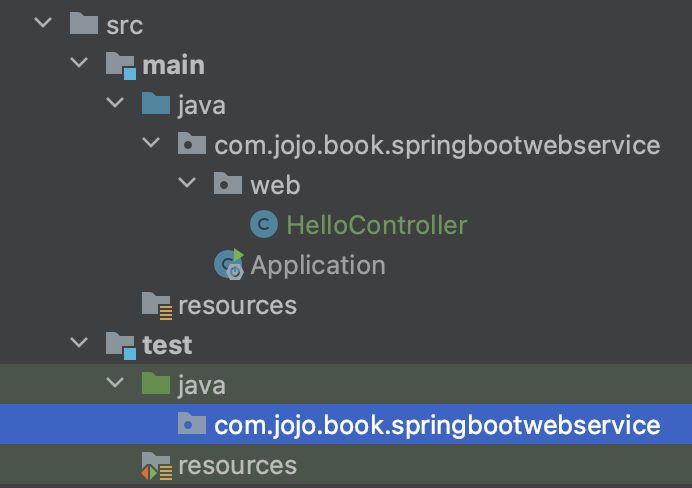This screenshot has height=488, width=692.
Task: Click the HelloController class icon
Action: coord(264,224)
